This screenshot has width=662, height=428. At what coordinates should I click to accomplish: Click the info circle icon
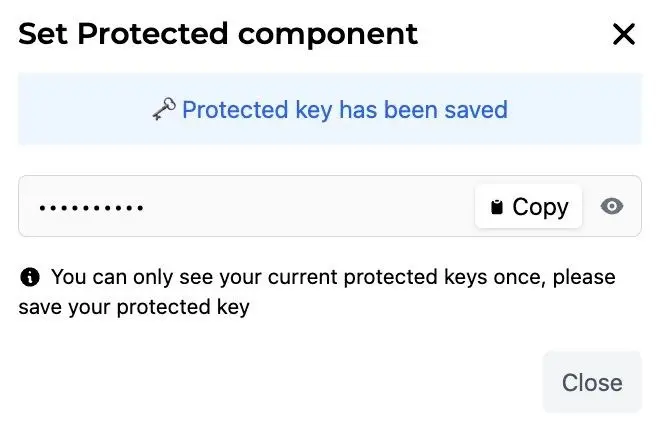coord(30,277)
